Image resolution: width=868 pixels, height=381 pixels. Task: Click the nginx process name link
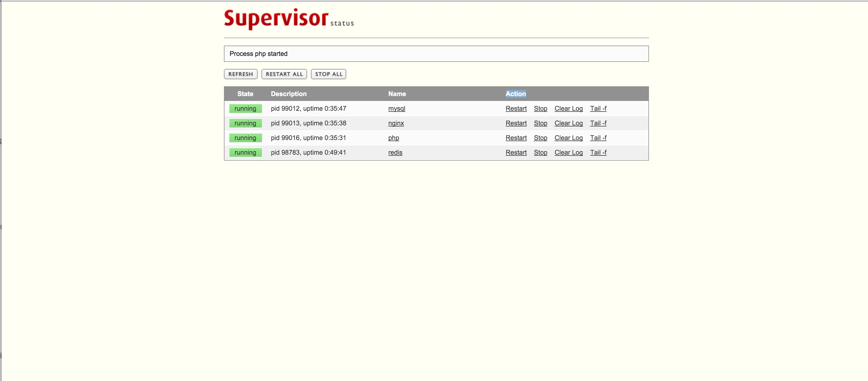[x=396, y=123]
